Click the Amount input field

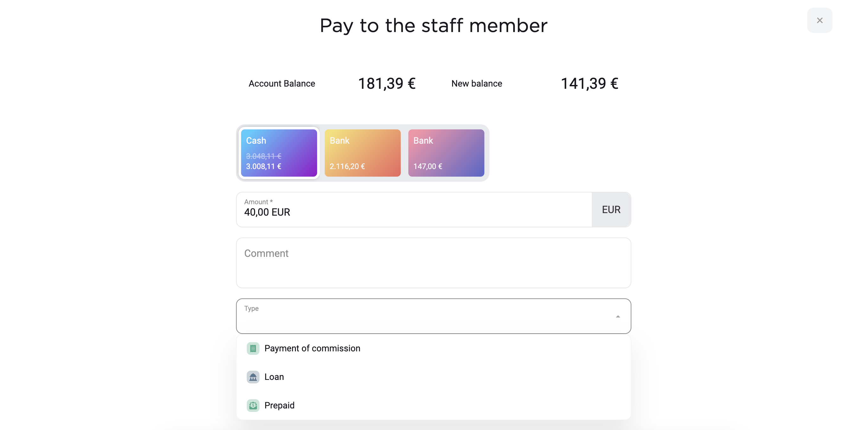point(414,209)
